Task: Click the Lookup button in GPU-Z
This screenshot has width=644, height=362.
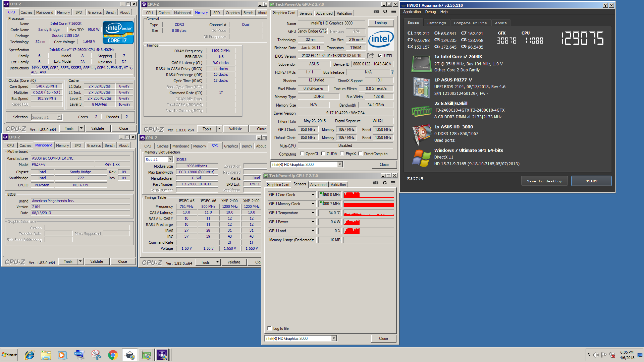Action: pyautogui.click(x=381, y=23)
